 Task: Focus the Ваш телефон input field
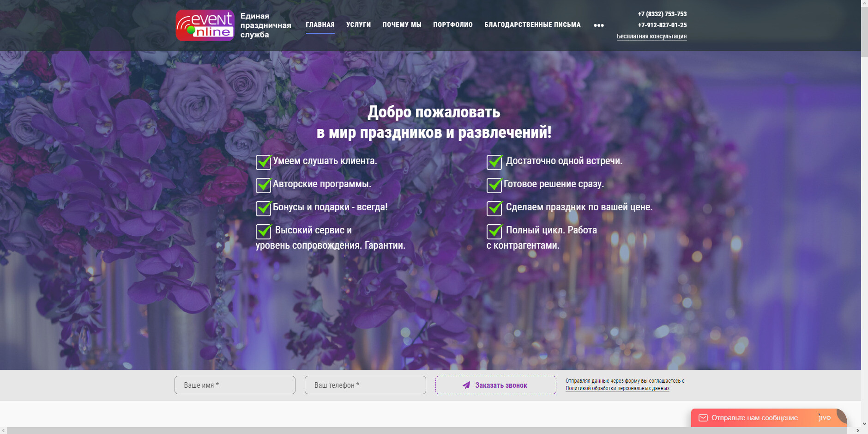(365, 385)
